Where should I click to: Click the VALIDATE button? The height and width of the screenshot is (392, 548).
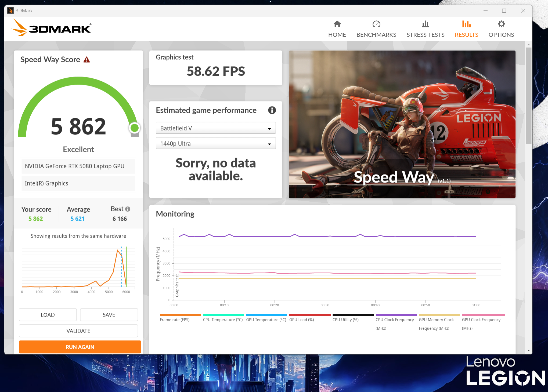tap(78, 331)
